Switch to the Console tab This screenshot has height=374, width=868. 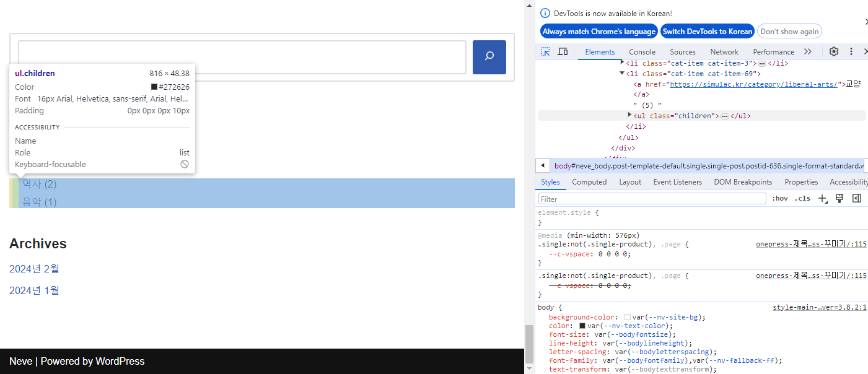coord(642,52)
